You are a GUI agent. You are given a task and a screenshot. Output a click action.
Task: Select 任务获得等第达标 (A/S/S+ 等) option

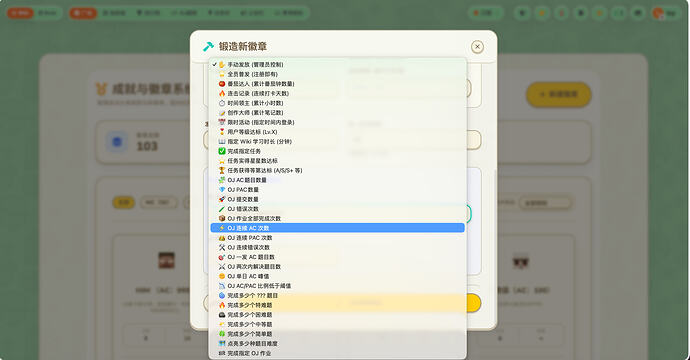338,170
